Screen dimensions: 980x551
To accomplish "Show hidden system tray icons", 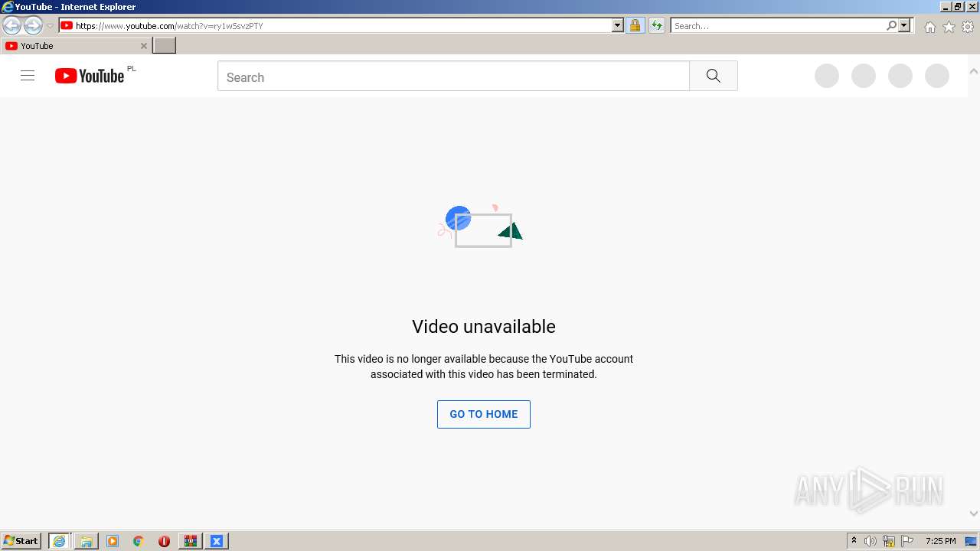I will (854, 541).
